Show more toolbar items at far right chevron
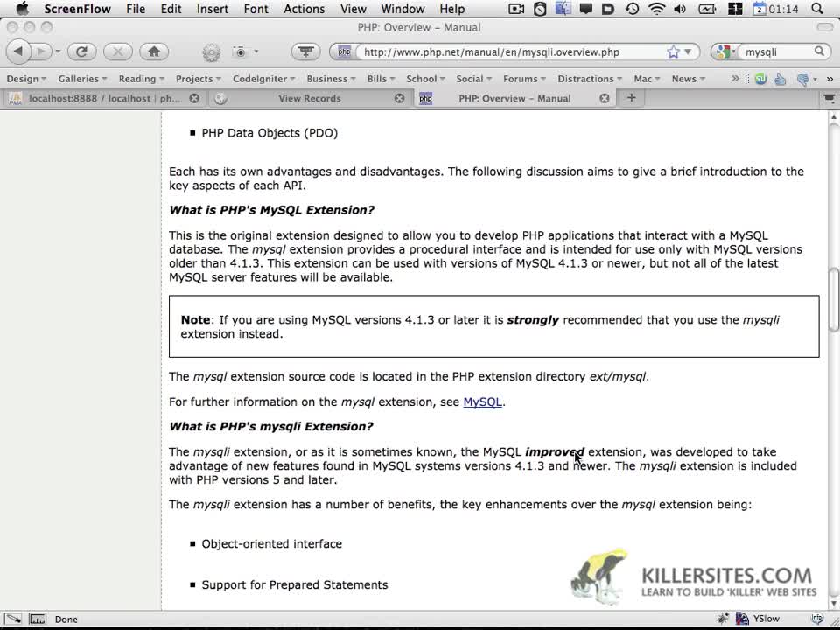 tap(829, 79)
